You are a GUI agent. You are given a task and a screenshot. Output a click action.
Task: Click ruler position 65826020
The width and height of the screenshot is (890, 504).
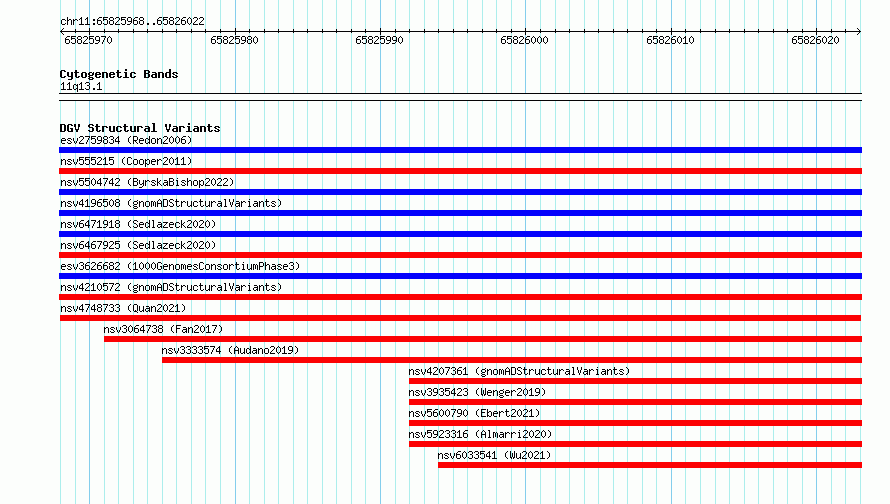(815, 40)
